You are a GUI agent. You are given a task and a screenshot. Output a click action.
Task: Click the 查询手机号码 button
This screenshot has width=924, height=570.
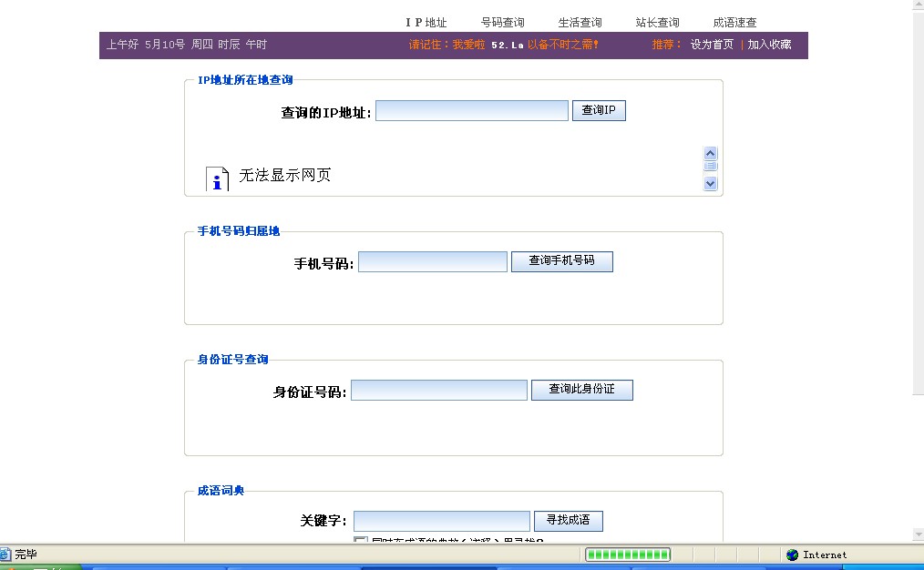[561, 261]
